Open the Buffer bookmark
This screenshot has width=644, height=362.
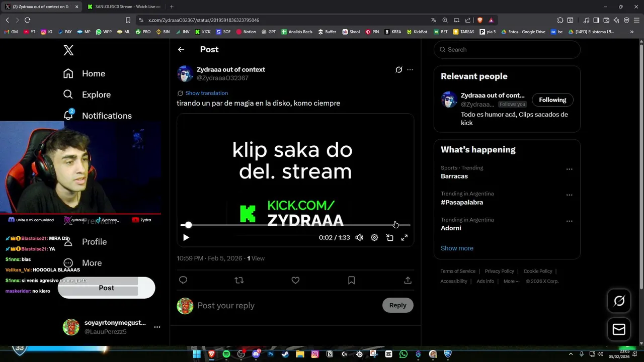click(x=327, y=32)
